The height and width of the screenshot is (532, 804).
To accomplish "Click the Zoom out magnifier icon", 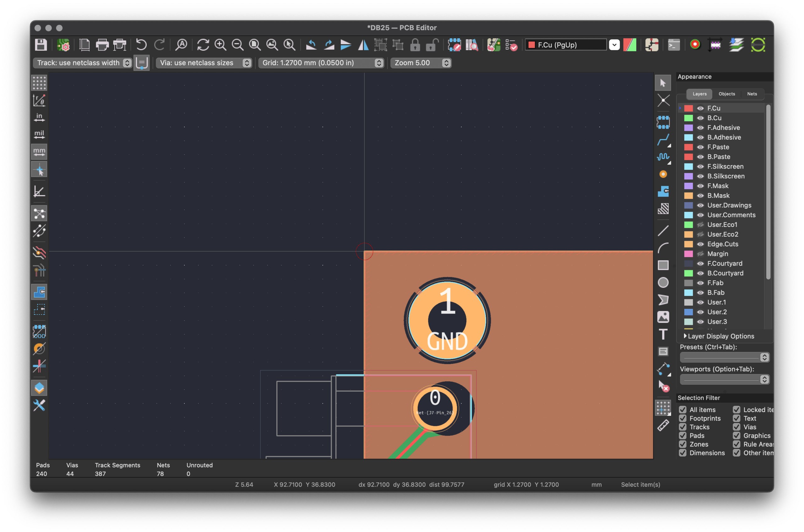I will (x=238, y=45).
